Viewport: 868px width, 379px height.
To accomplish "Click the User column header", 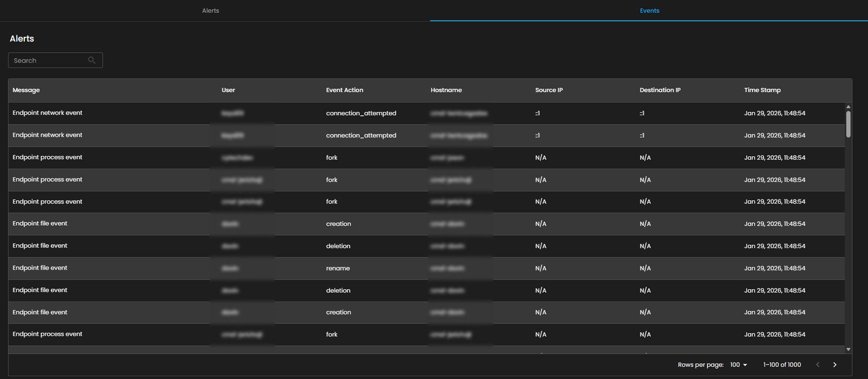I will pyautogui.click(x=228, y=90).
